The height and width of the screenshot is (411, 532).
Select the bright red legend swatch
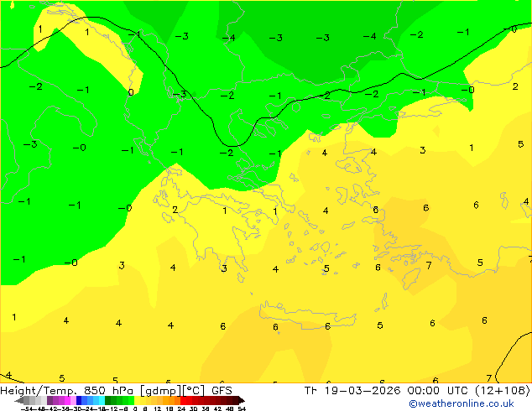point(183,400)
